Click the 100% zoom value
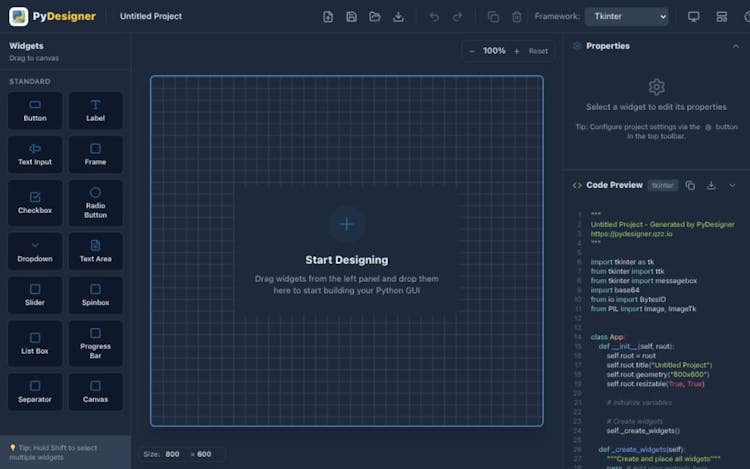 coord(494,51)
